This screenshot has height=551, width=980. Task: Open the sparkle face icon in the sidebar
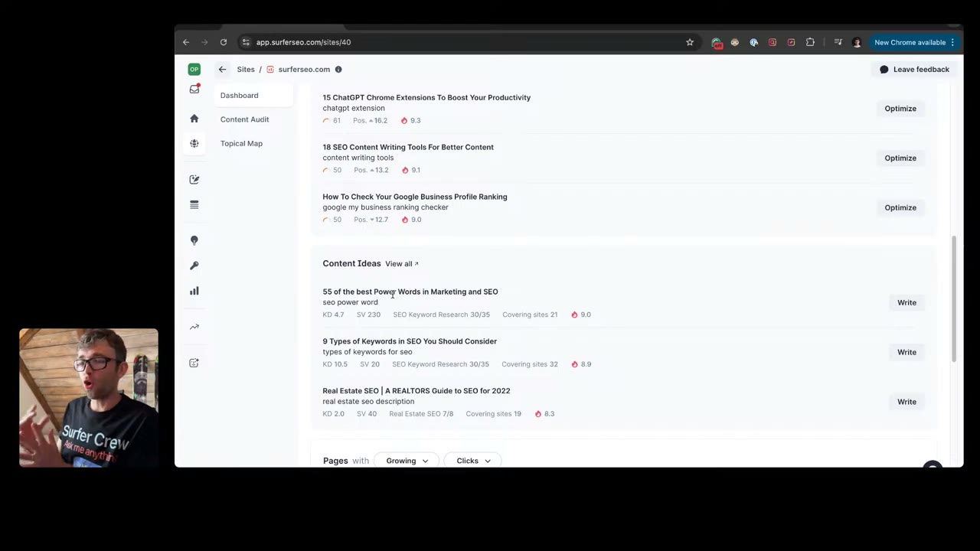[x=194, y=363]
